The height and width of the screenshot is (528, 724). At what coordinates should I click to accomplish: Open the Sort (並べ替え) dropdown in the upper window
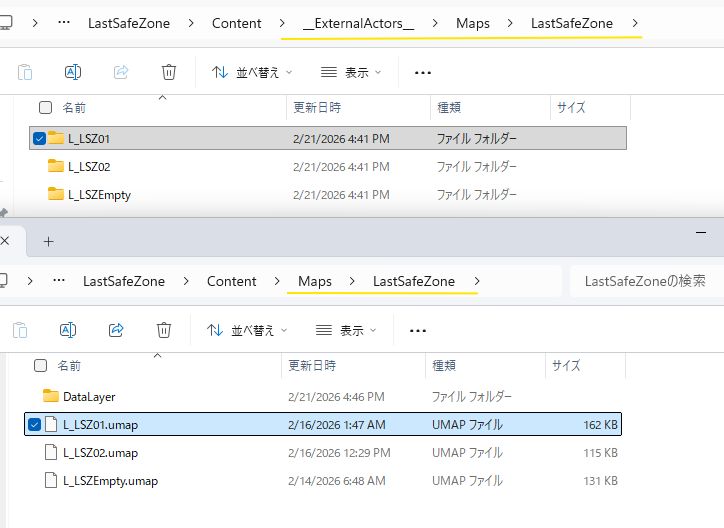coord(252,72)
